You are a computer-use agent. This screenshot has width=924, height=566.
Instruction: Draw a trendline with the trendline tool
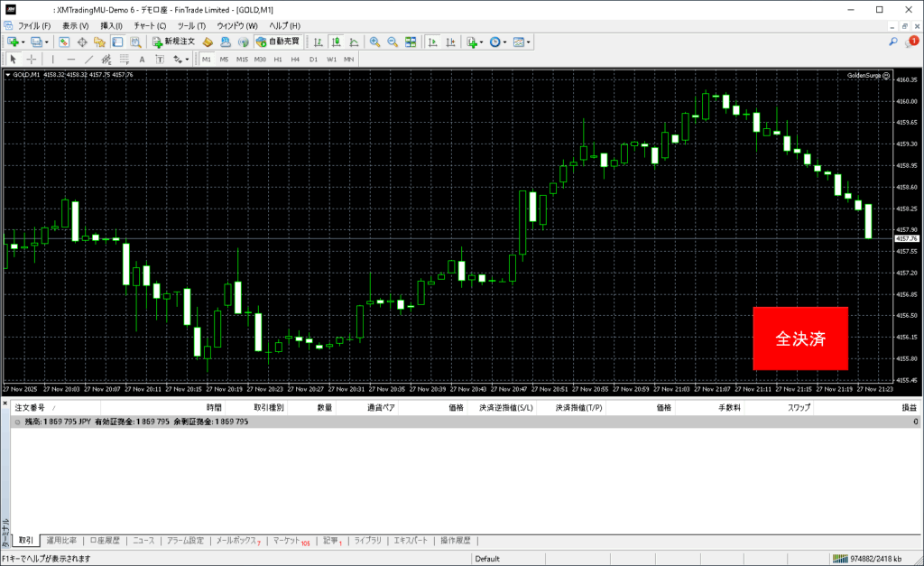(90, 59)
